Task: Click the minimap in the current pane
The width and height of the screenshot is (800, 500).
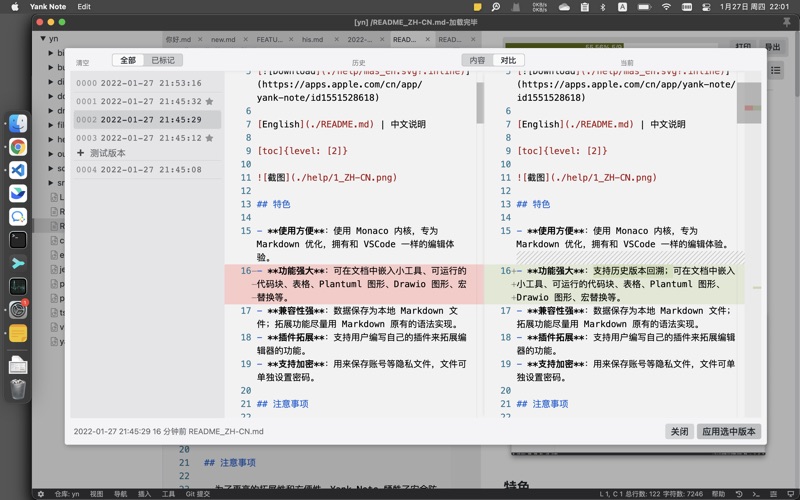Action: (748, 108)
